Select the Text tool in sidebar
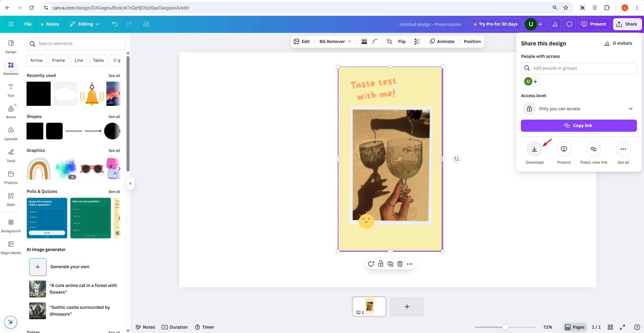This screenshot has width=644, height=333. 11,90
